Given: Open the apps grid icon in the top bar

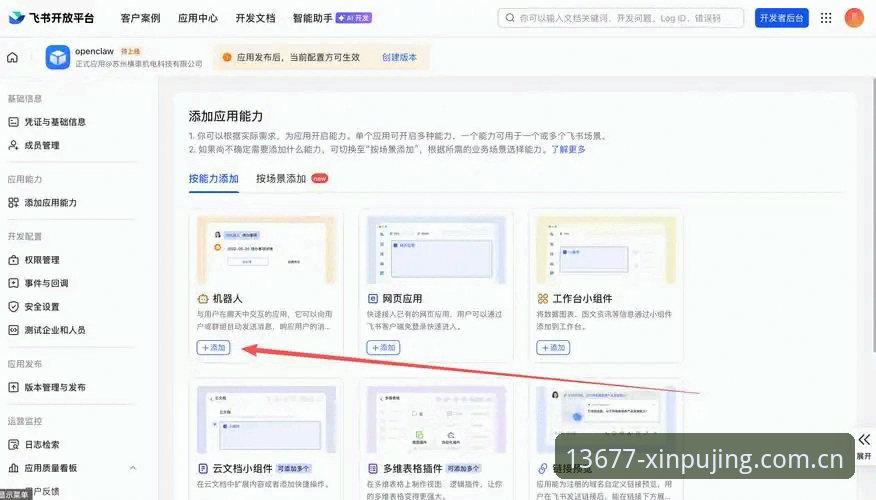Looking at the screenshot, I should click(x=826, y=18).
